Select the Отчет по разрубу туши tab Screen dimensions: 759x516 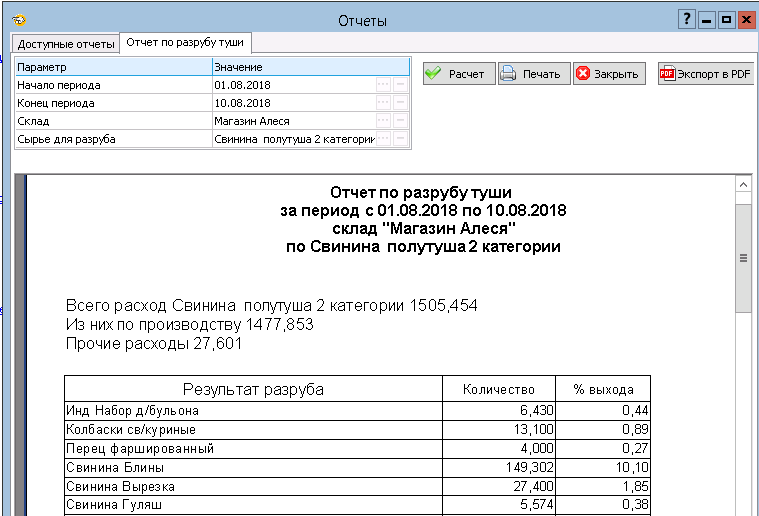[x=185, y=43]
